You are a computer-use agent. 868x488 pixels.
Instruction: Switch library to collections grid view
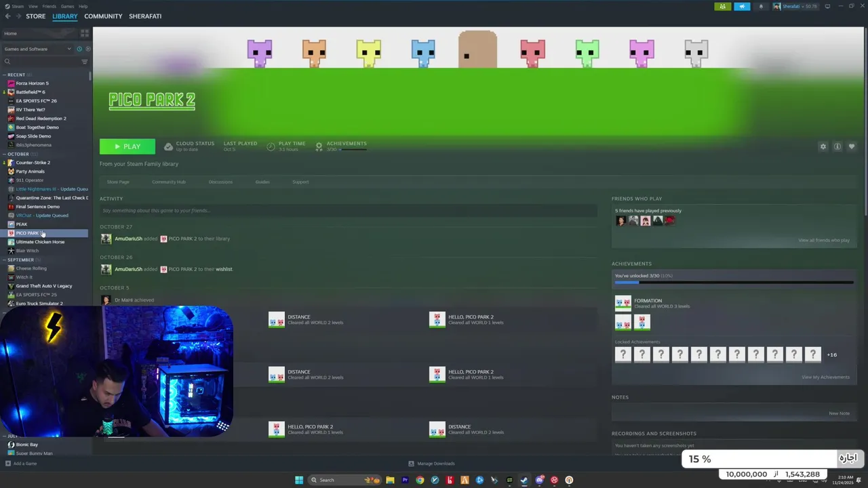coord(85,33)
